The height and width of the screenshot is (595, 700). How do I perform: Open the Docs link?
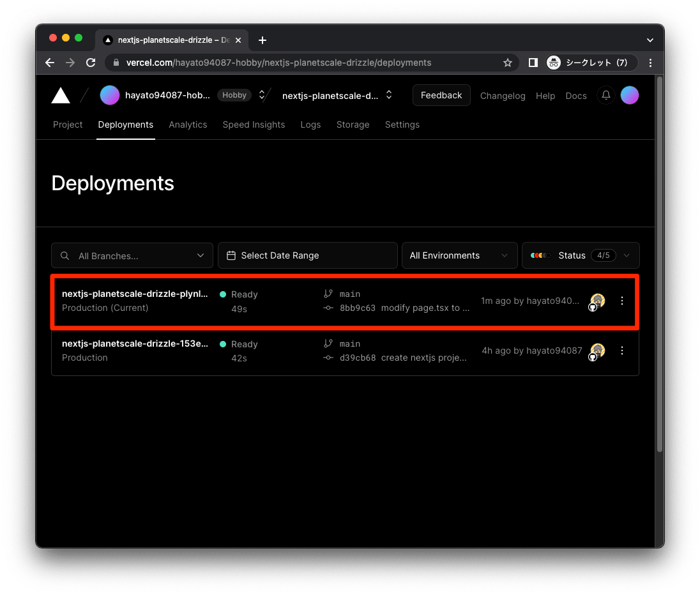(576, 96)
